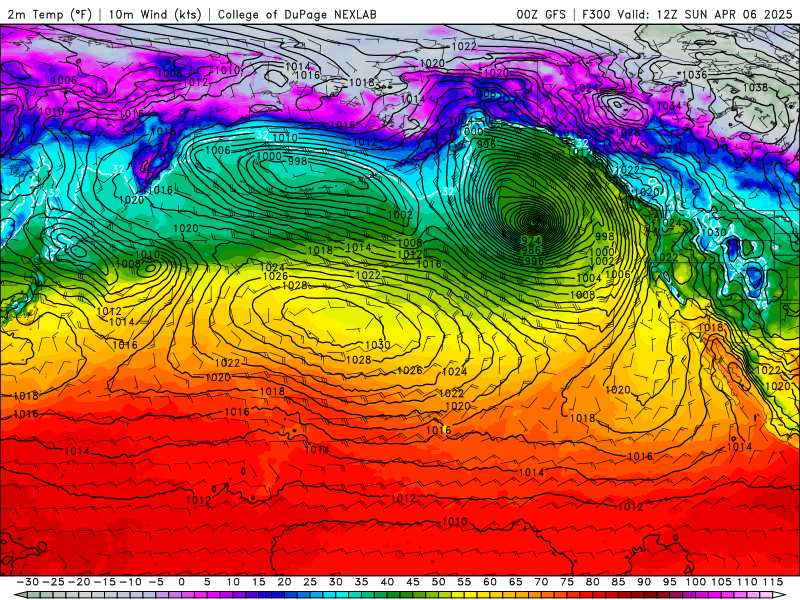The width and height of the screenshot is (800, 600).
Task: Click the "F300 Valid: 12Z SUN APR 06 2025" text
Action: tap(687, 14)
